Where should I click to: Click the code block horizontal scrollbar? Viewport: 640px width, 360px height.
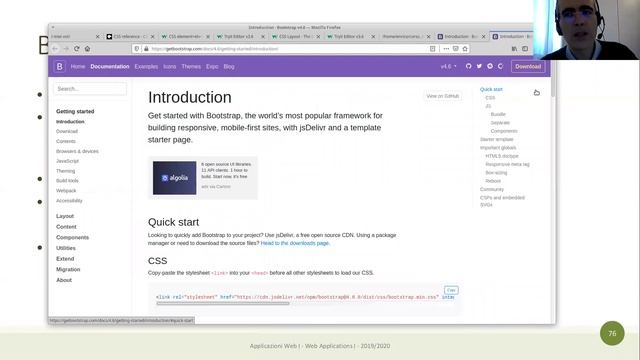pyautogui.click(x=223, y=303)
